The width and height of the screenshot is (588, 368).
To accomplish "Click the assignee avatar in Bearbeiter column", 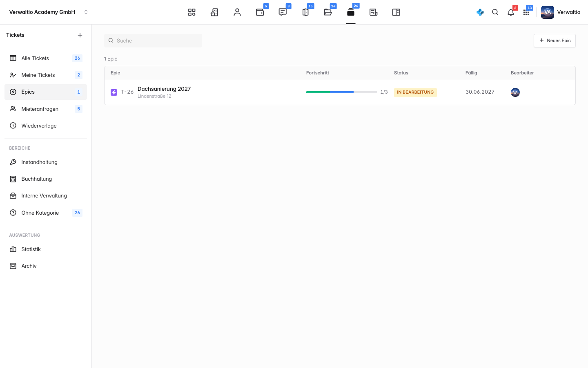I will [x=515, y=92].
